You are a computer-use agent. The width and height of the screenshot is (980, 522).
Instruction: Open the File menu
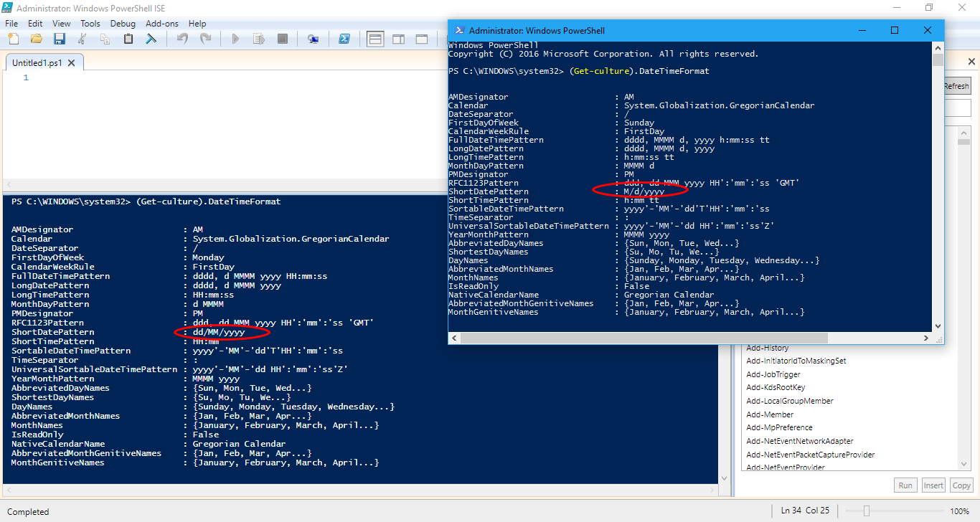click(11, 24)
